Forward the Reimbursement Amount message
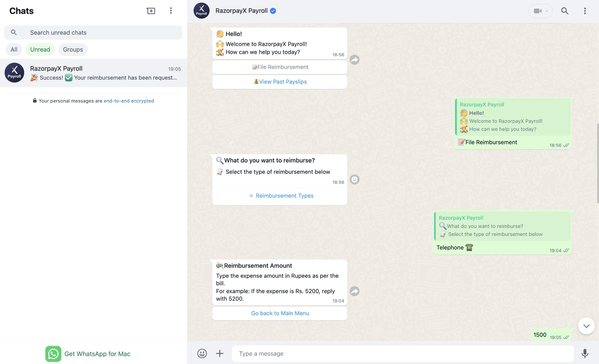Image resolution: width=599 pixels, height=364 pixels. tap(354, 291)
